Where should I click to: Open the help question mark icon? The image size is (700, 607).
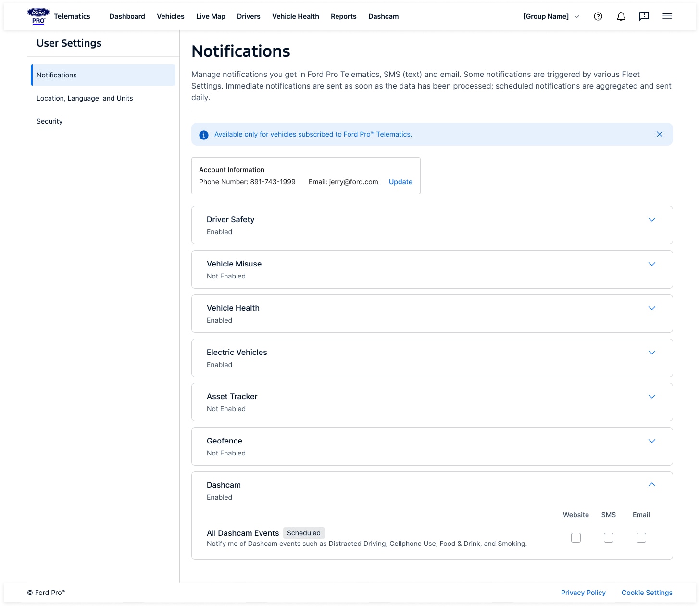click(598, 16)
